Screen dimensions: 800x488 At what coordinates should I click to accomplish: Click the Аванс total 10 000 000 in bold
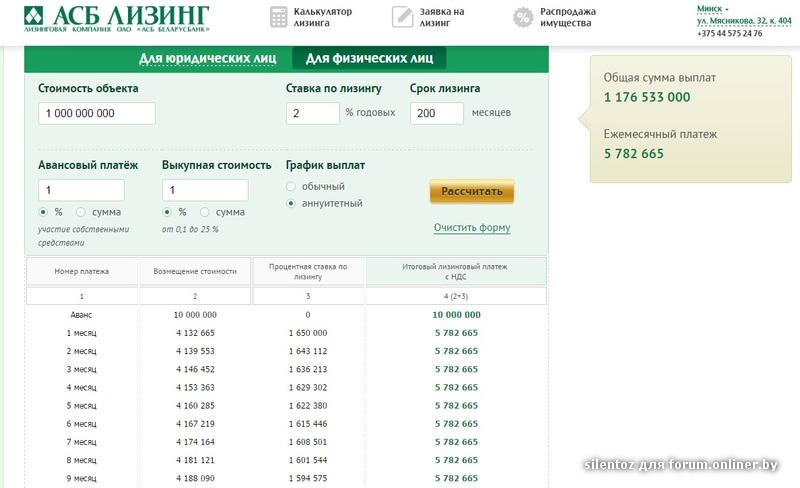(x=457, y=315)
